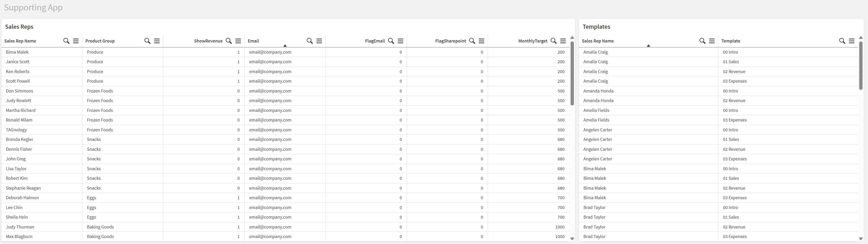This screenshot has height=244, width=868.
Task: Expand the MonthlyTarget column menu
Action: tap(563, 41)
